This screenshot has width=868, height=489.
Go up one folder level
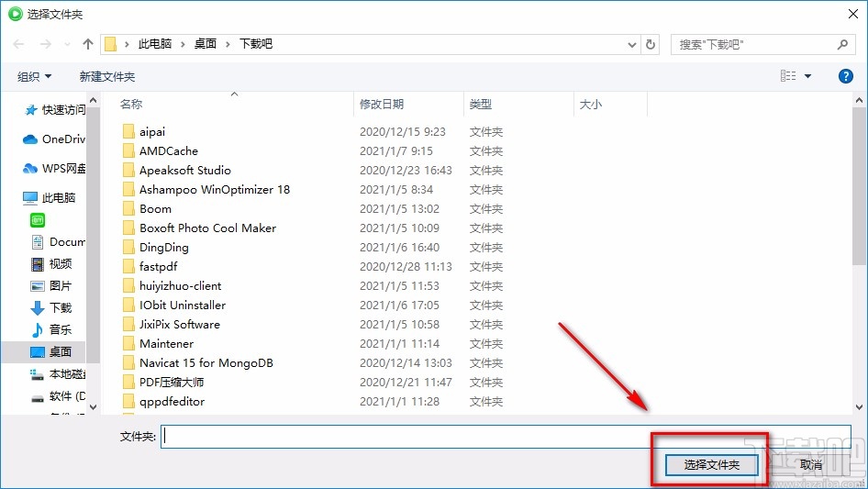click(x=87, y=44)
